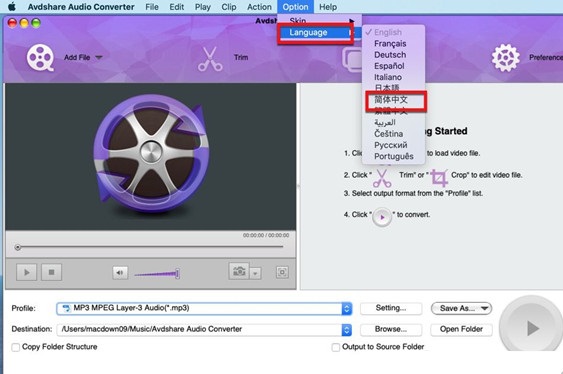The height and width of the screenshot is (374, 563).
Task: Click the playback progress slider
Action: pyautogui.click(x=149, y=247)
